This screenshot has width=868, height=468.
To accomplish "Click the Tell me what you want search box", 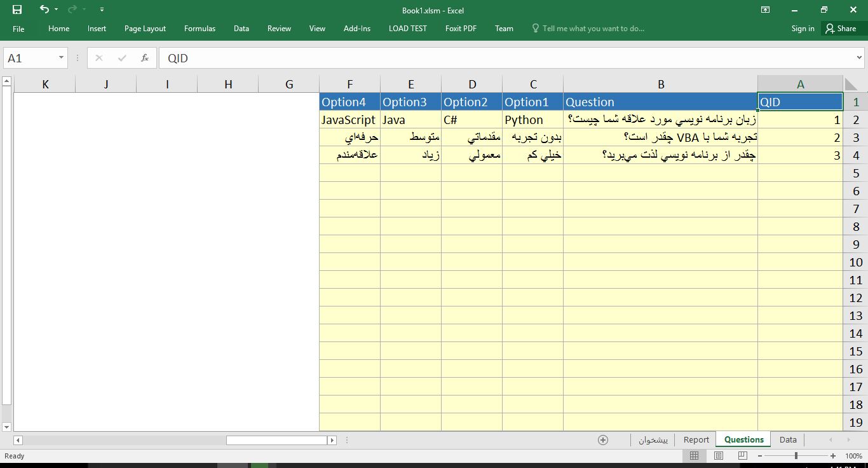I will tap(588, 29).
